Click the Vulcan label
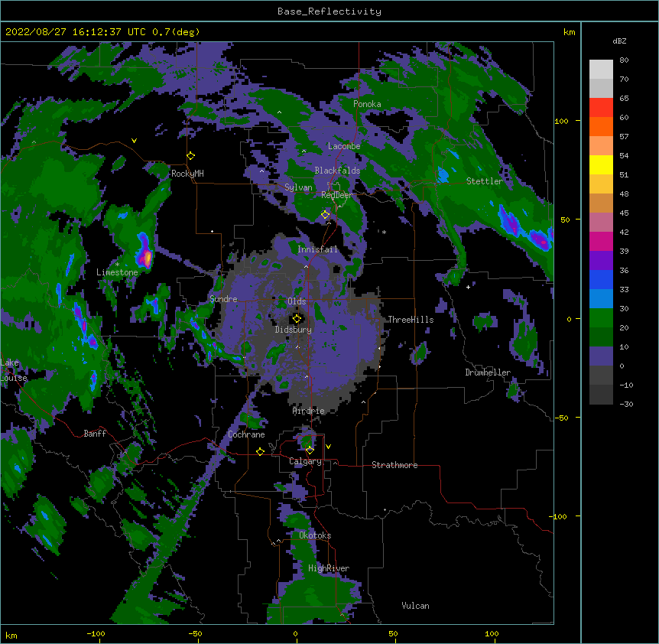 (415, 606)
